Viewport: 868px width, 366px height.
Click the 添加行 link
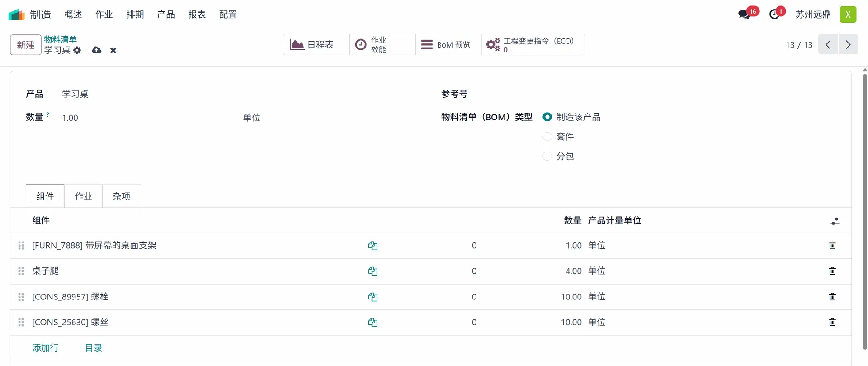click(45, 348)
